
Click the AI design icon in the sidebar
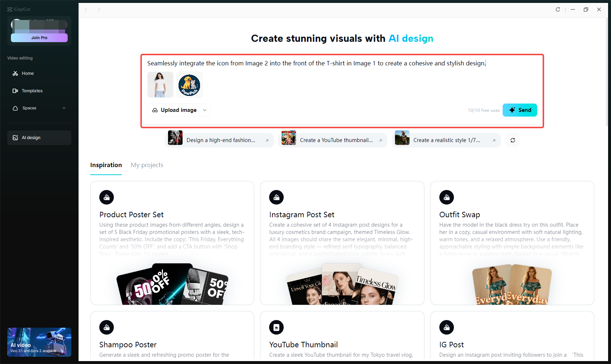[x=15, y=138]
